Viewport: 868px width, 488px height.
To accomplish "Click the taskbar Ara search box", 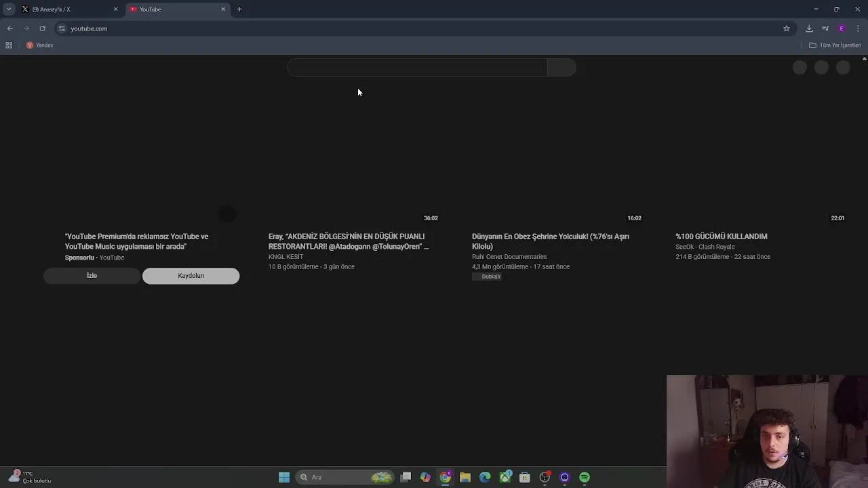I will point(346,477).
